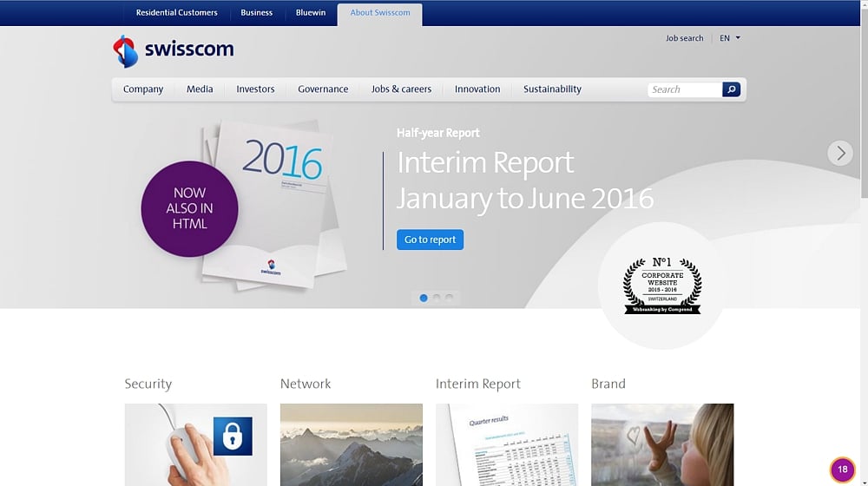
Task: Click the No 1 Corporate Website award badge
Action: (662, 286)
